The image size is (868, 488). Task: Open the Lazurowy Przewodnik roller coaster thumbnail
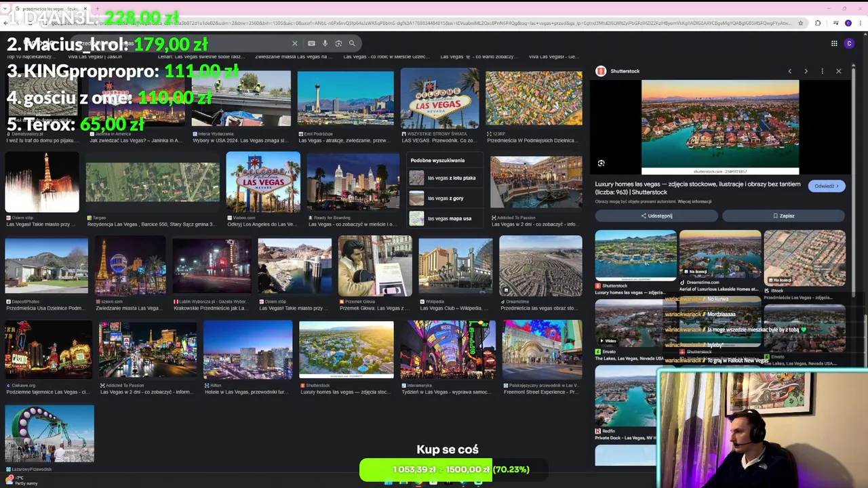50,434
